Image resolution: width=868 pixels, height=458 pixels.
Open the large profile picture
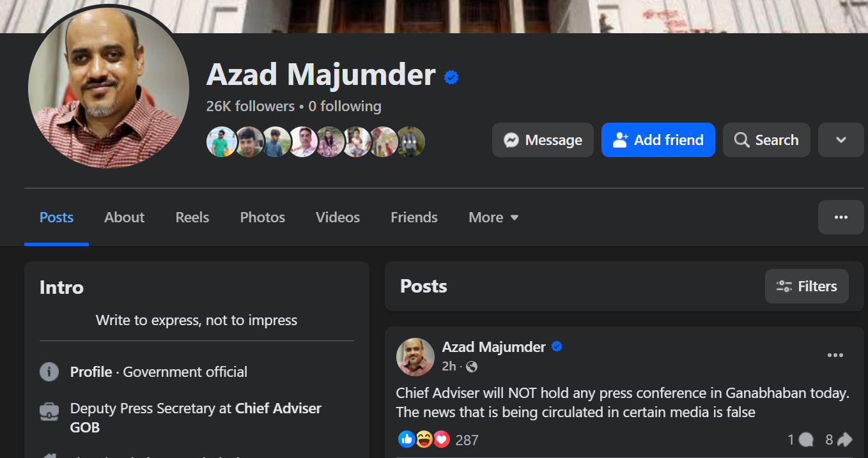tap(109, 88)
